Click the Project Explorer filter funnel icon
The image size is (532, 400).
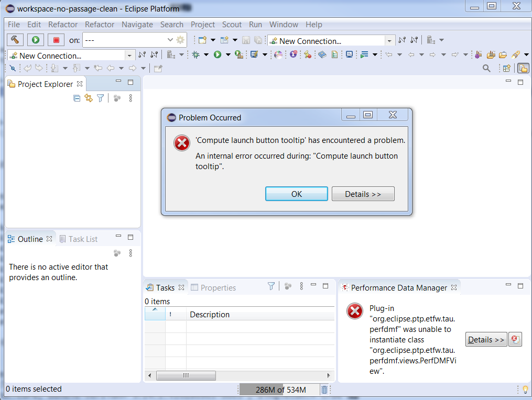point(101,98)
